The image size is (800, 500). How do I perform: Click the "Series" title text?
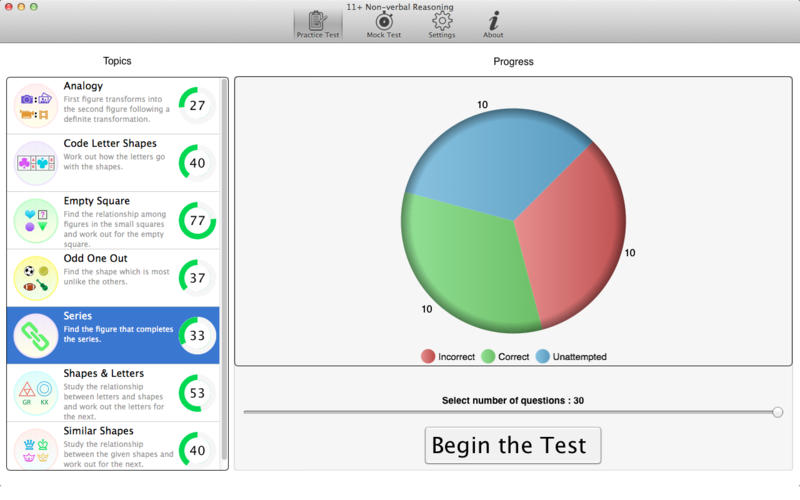point(78,316)
